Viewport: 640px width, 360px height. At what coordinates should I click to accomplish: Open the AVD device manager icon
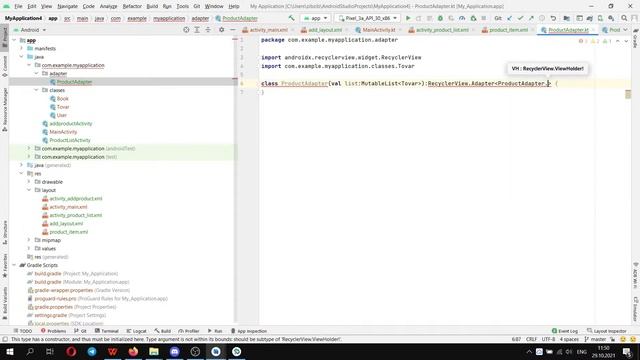point(600,18)
